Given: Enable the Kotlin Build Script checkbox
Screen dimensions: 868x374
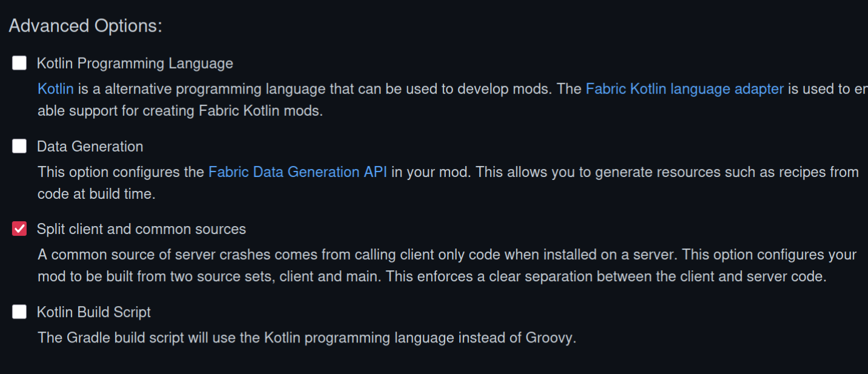Looking at the screenshot, I should [19, 312].
